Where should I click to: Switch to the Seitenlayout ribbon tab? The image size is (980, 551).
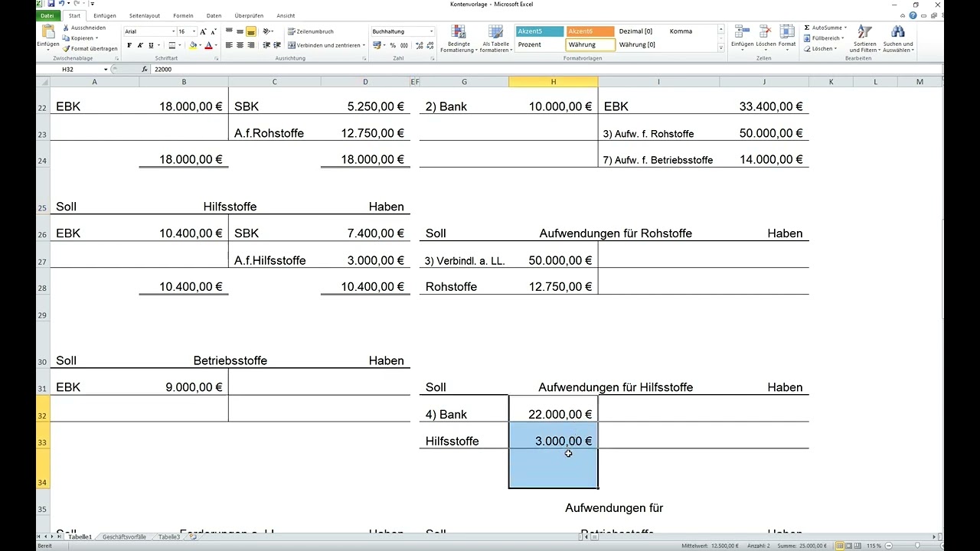click(145, 15)
